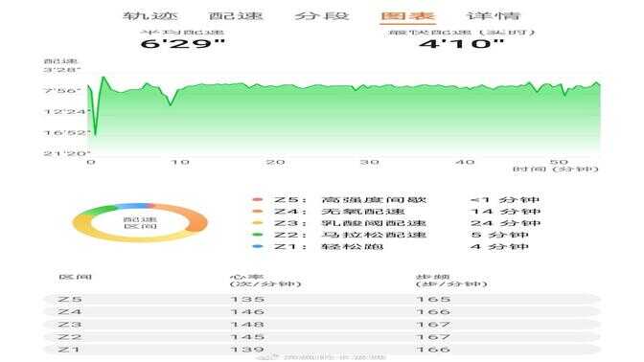Click the 步频 (步/分钟) column header
The image size is (644, 362).
[451, 281]
